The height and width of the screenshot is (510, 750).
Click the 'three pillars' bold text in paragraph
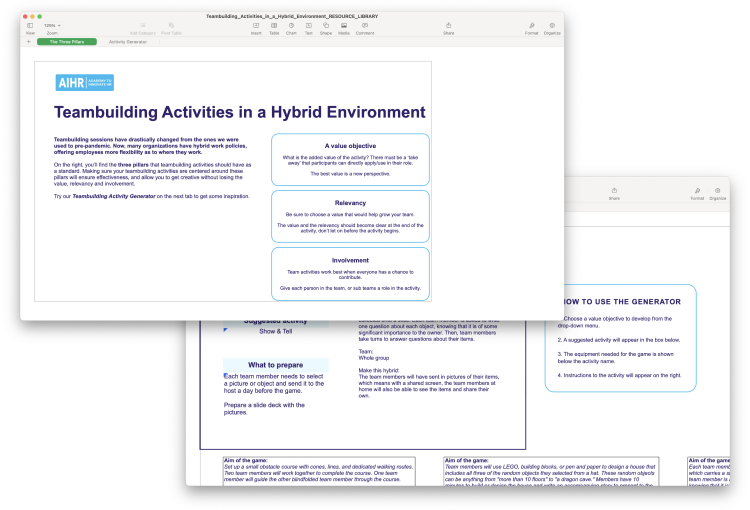click(133, 165)
